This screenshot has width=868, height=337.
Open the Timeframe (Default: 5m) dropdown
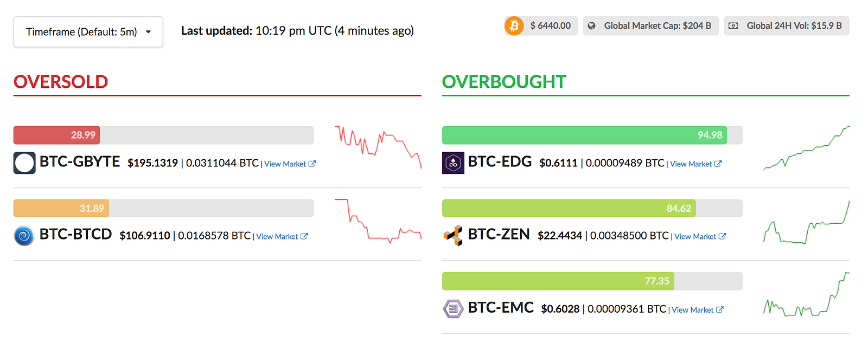tap(88, 31)
